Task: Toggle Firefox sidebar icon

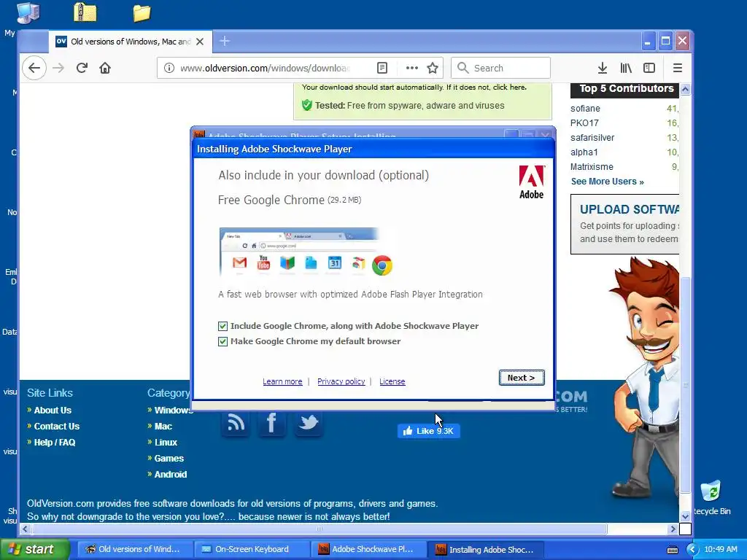Action: [x=649, y=68]
